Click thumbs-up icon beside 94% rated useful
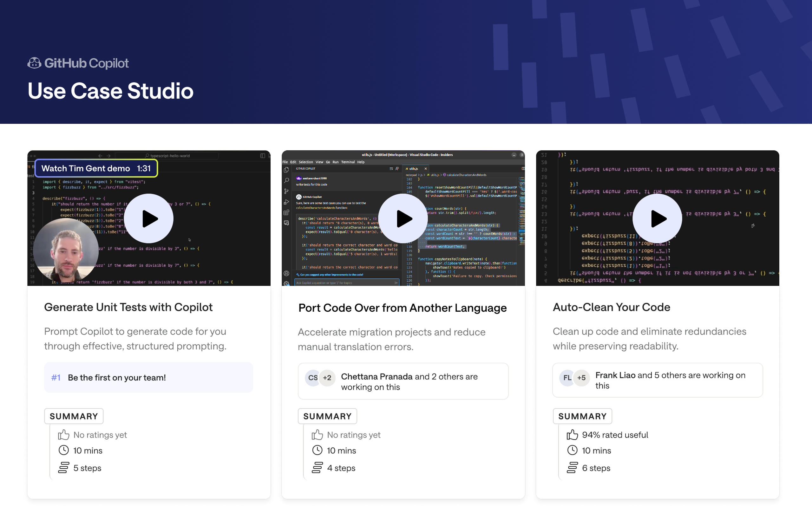 coord(572,435)
